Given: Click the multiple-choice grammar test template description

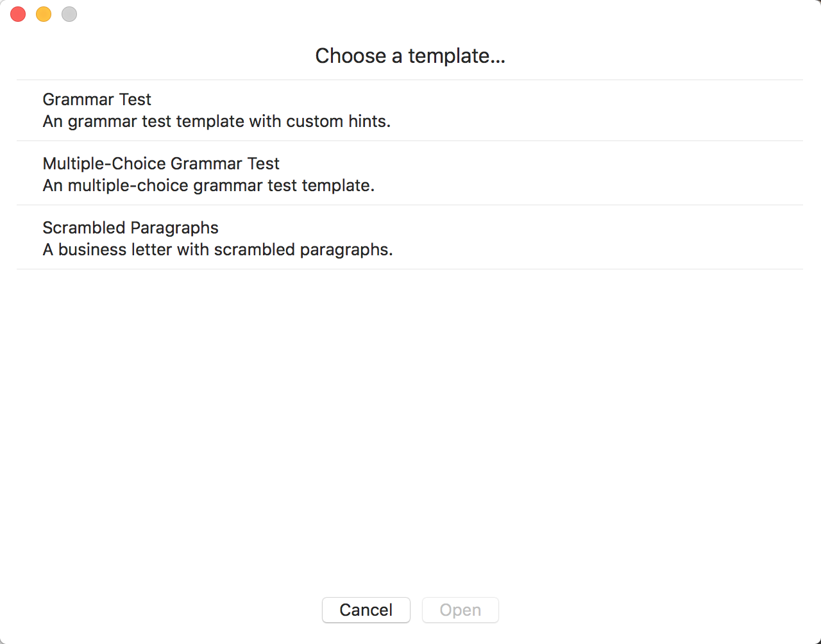Looking at the screenshot, I should (x=208, y=185).
